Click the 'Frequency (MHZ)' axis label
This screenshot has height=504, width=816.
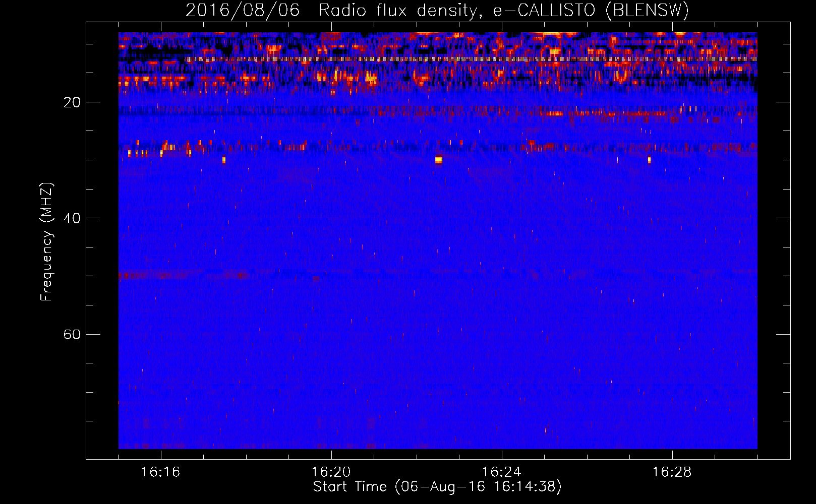46,242
